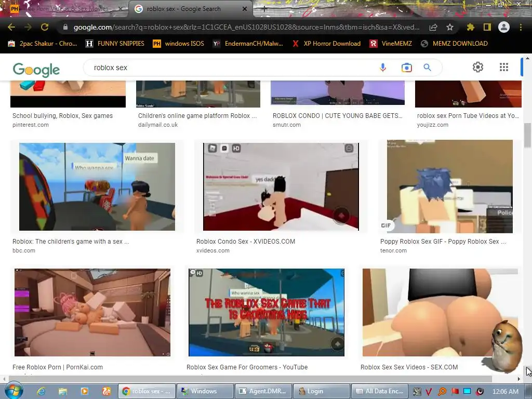Click the scrollbar up arrow
The width and height of the screenshot is (532, 399).
(x=528, y=58)
